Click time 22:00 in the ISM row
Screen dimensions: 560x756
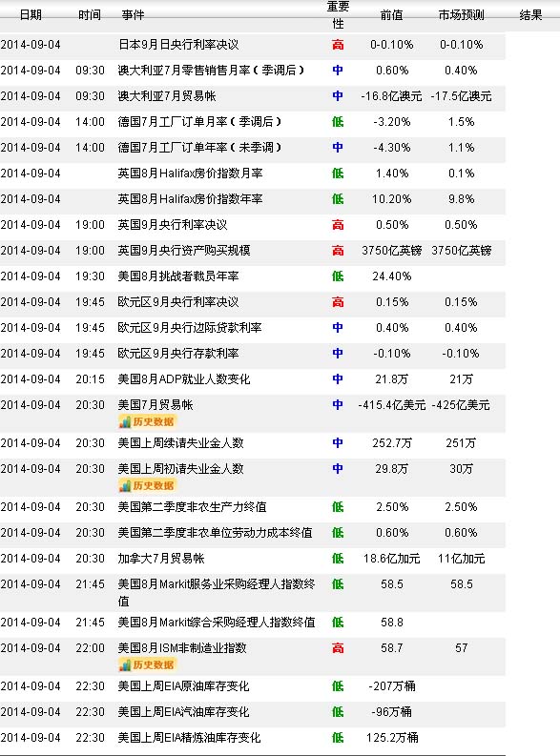tap(90, 648)
